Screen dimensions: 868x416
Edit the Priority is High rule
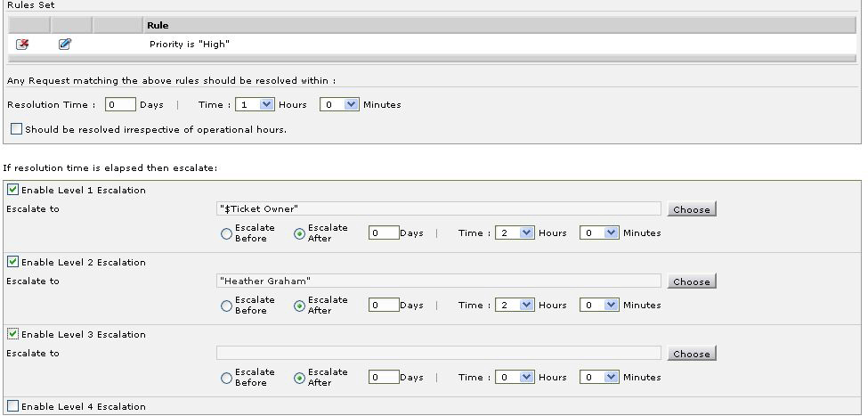tap(64, 44)
